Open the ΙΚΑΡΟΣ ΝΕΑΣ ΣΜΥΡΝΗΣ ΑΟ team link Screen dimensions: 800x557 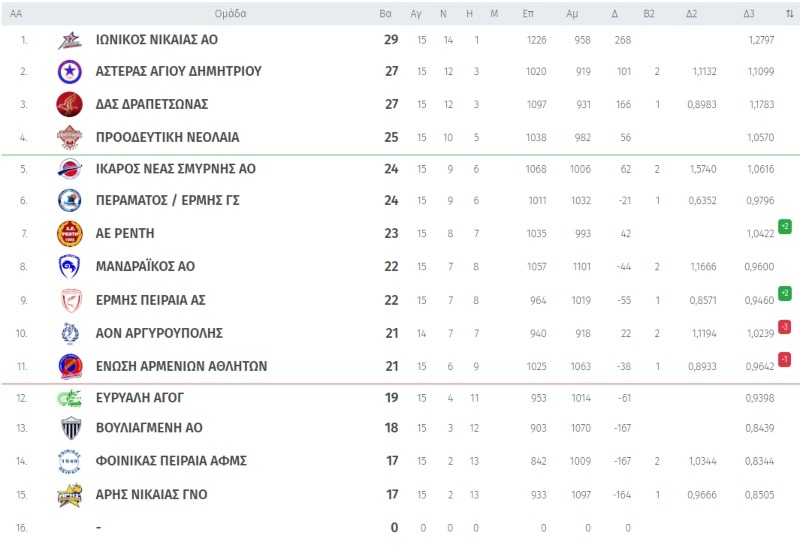pos(176,169)
